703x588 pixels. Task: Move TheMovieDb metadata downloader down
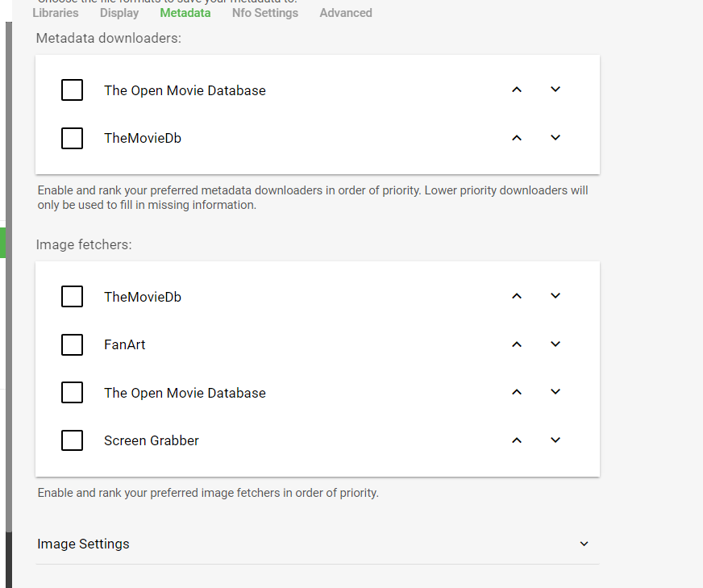click(555, 138)
